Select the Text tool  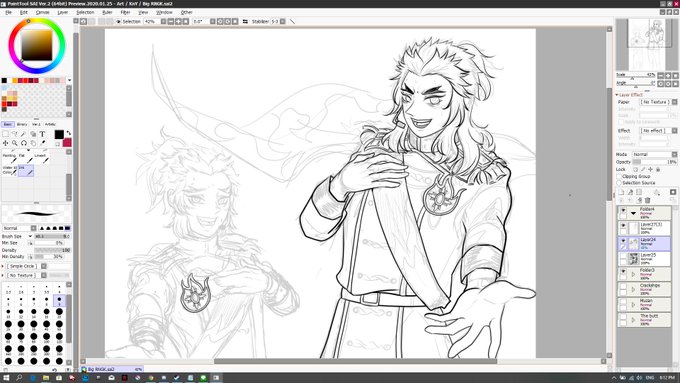pyautogui.click(x=42, y=134)
